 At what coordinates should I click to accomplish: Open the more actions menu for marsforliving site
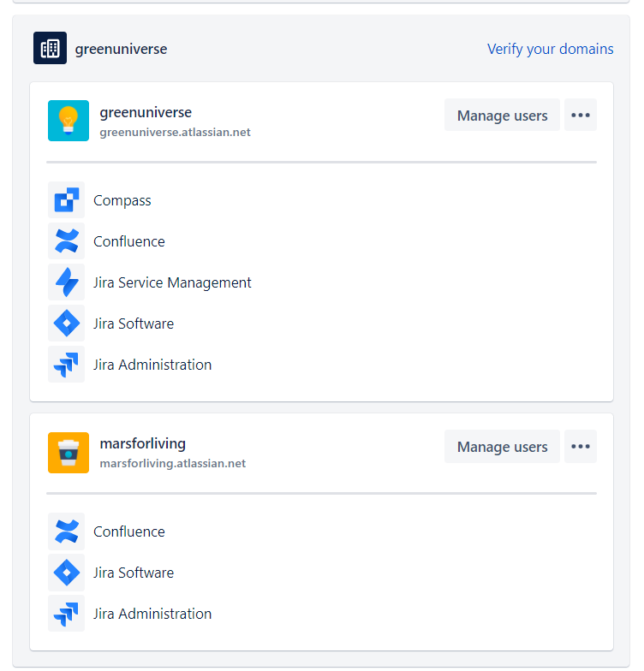[581, 447]
